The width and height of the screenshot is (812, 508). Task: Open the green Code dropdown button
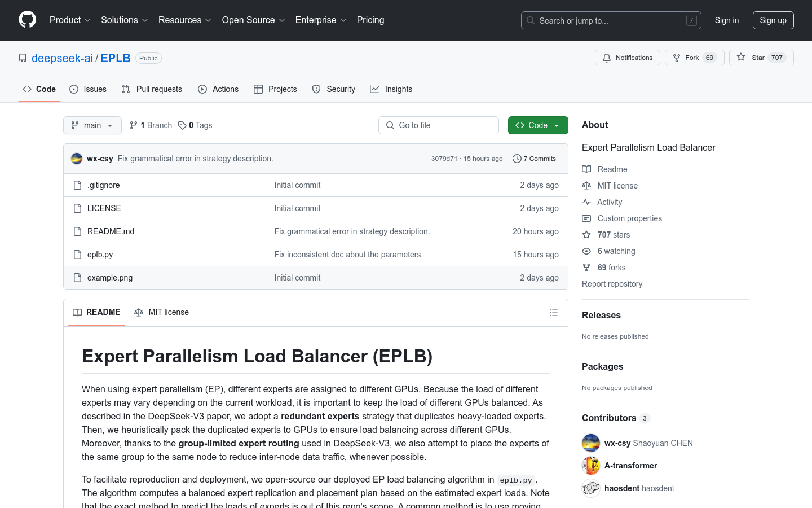coord(538,125)
